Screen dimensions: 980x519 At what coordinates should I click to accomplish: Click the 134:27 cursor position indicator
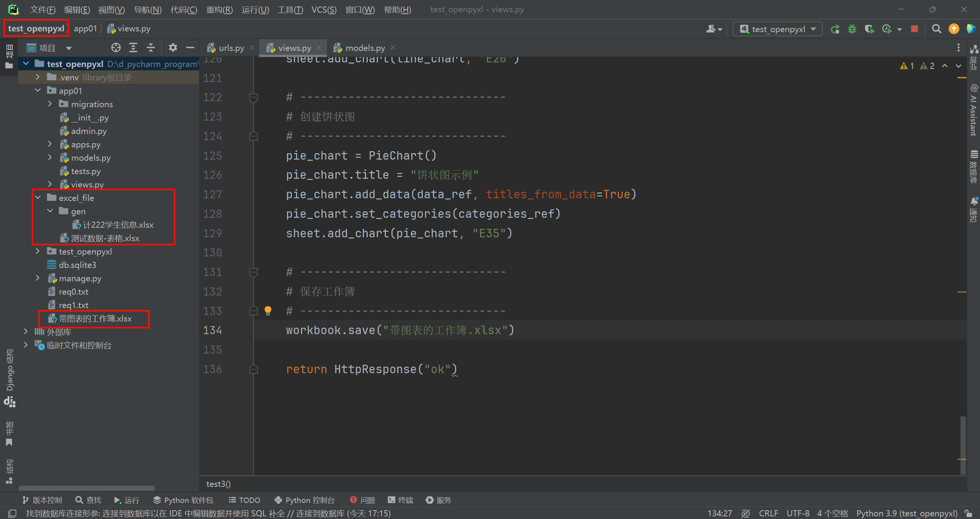(x=719, y=513)
